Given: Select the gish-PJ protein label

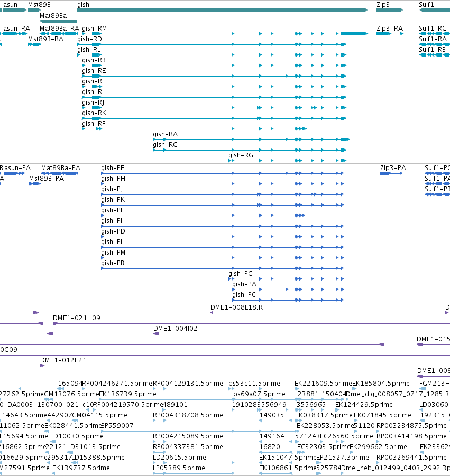Looking at the screenshot, I should (112, 189).
